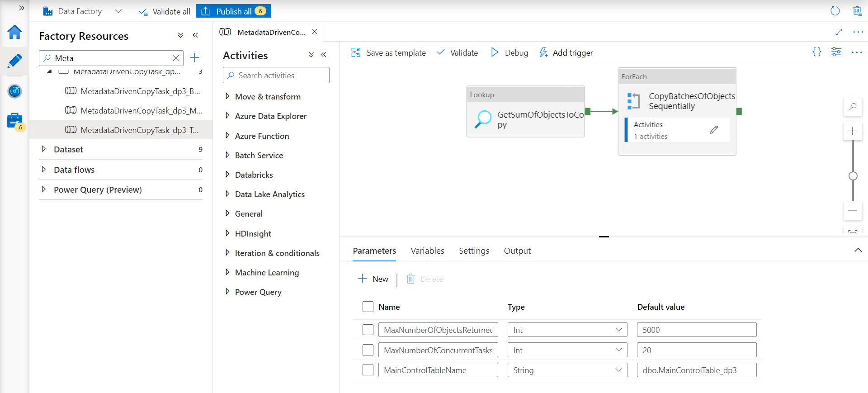Open the Manage toolbox icon

point(14,121)
